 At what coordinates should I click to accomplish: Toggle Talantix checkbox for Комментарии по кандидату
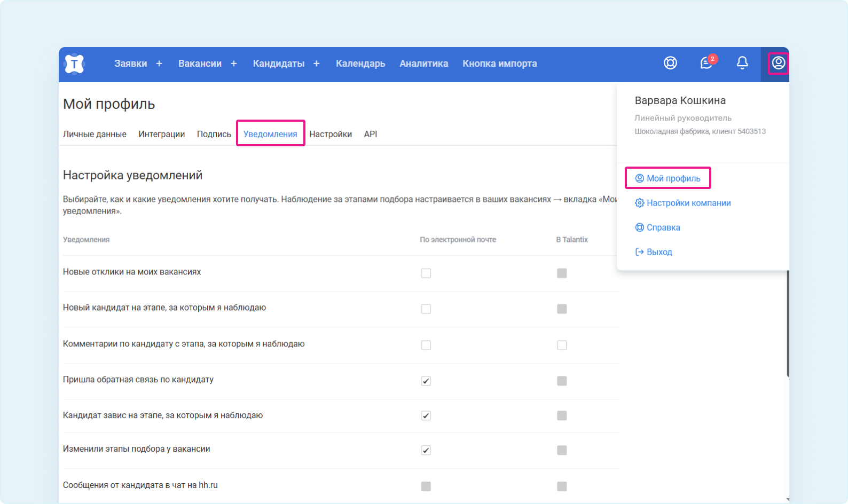(x=562, y=345)
